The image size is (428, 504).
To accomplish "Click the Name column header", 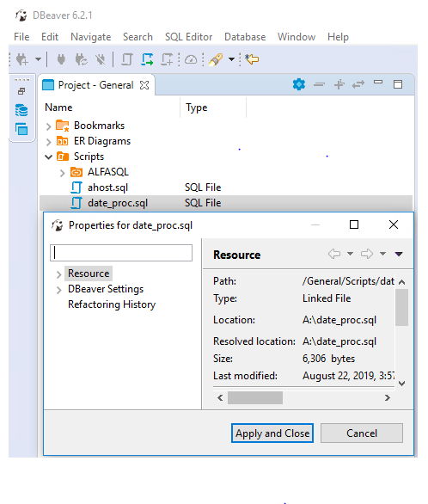I will point(58,108).
